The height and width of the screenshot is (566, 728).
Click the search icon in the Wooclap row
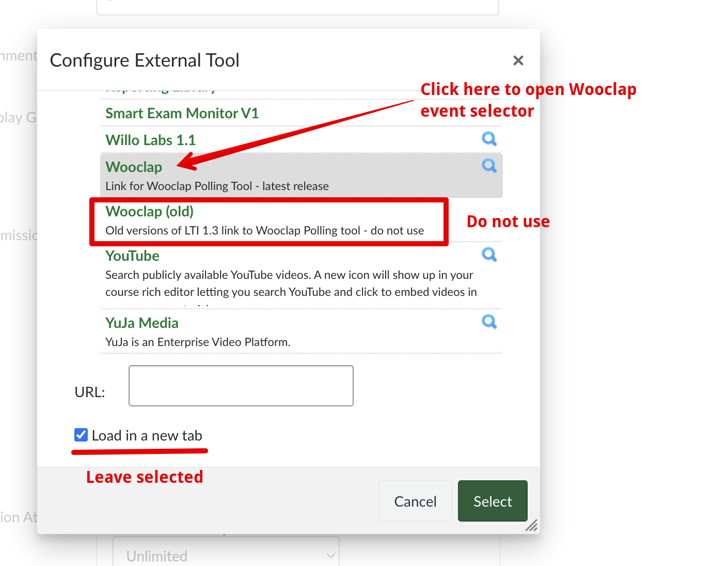pyautogui.click(x=489, y=166)
